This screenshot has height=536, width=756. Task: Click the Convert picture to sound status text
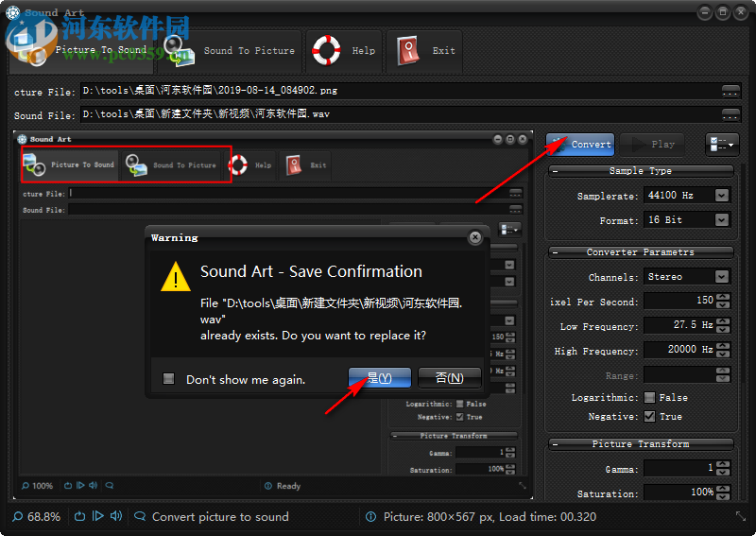pos(220,517)
